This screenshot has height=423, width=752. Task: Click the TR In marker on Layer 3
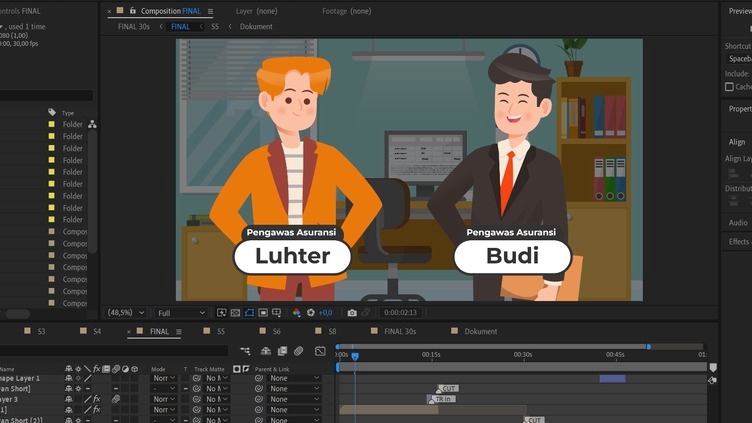coord(441,399)
